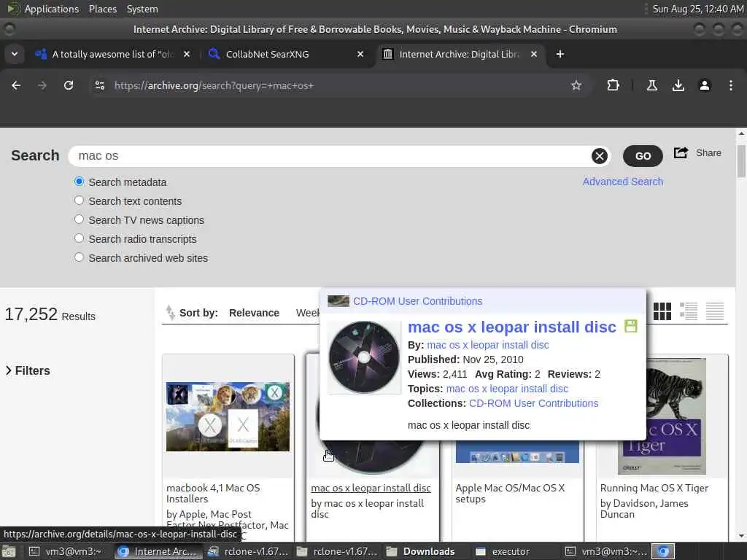Click the GO search button
The height and width of the screenshot is (560, 747).
tap(643, 156)
